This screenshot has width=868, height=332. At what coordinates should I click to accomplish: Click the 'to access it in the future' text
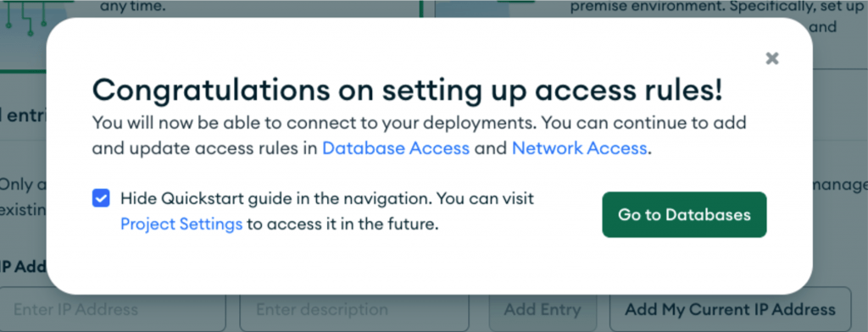click(x=342, y=224)
